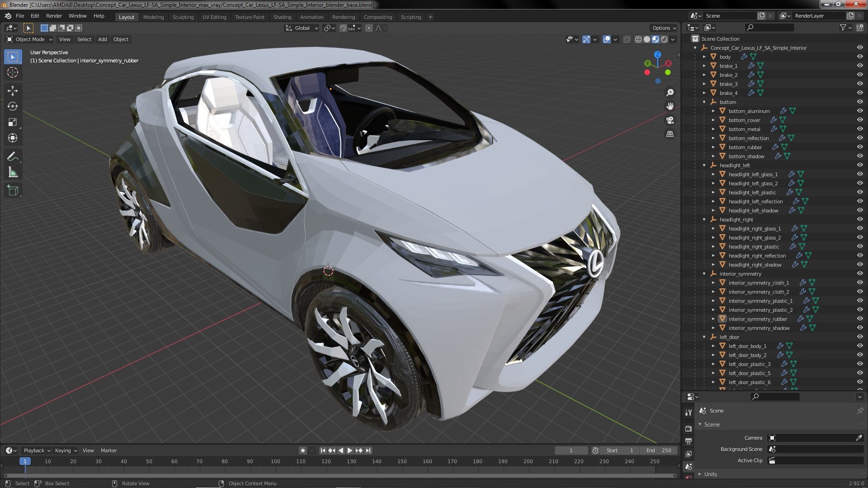Collapse the buttom collection
This screenshot has height=488, width=868.
(704, 102)
